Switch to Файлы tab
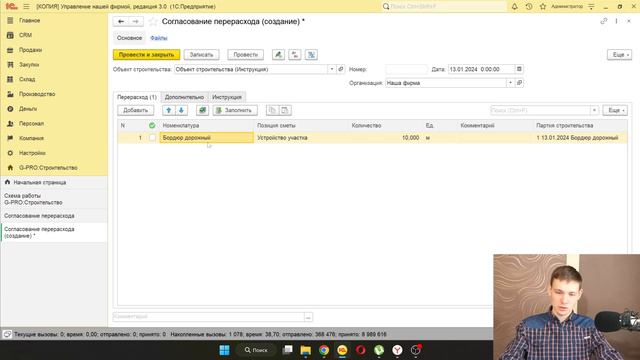Viewport: 640px width, 360px height. click(159, 38)
